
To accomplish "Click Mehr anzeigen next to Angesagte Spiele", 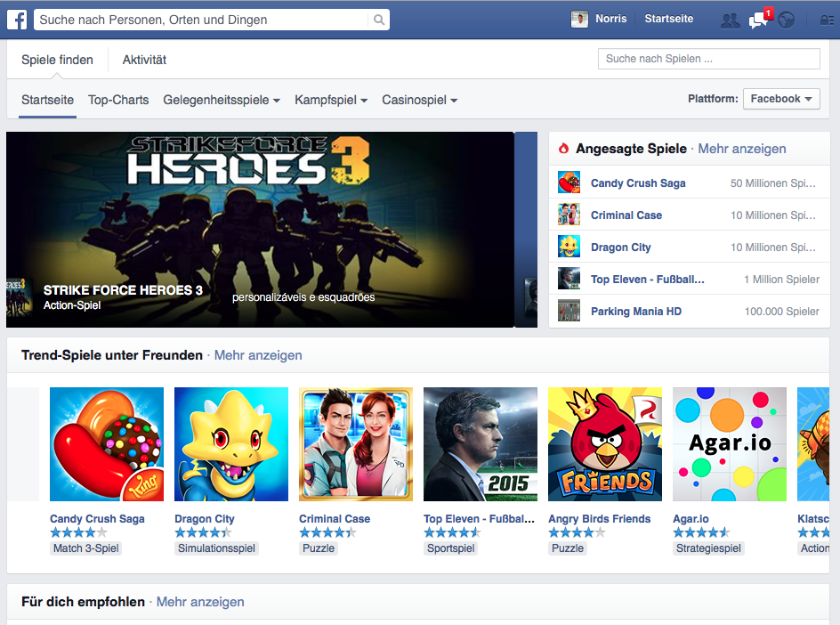I will (x=742, y=149).
